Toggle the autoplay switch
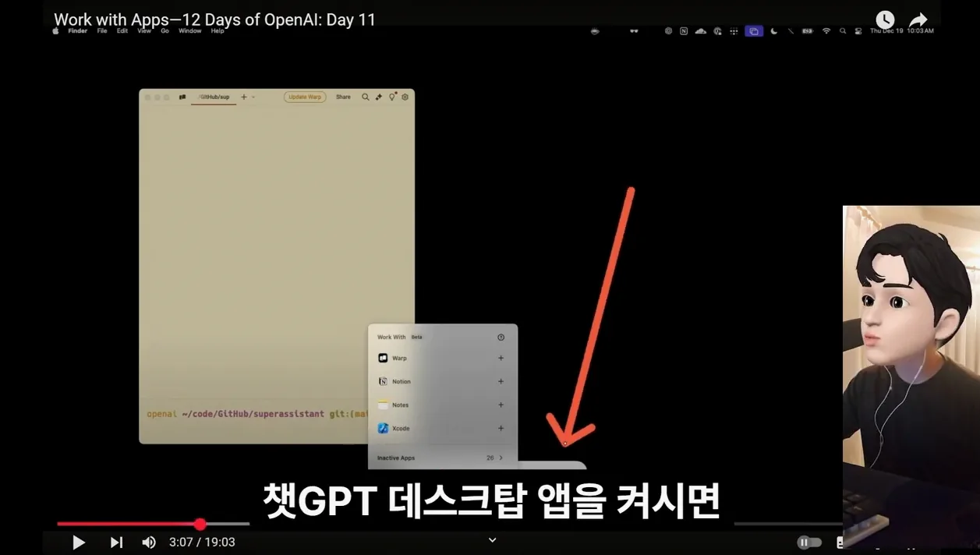This screenshot has height=555, width=980. 810,543
